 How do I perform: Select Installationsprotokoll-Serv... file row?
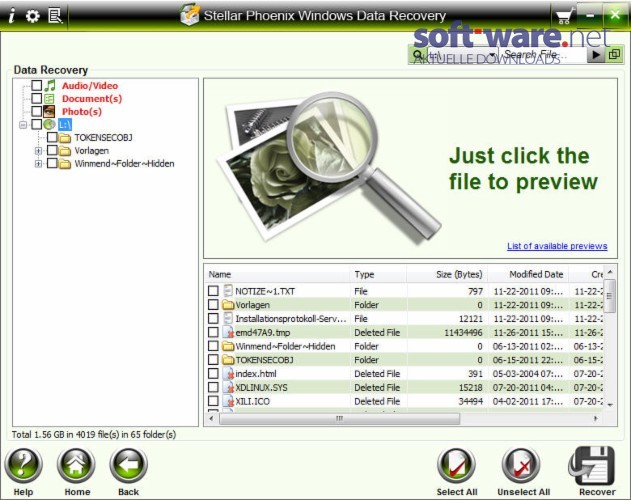(x=404, y=318)
